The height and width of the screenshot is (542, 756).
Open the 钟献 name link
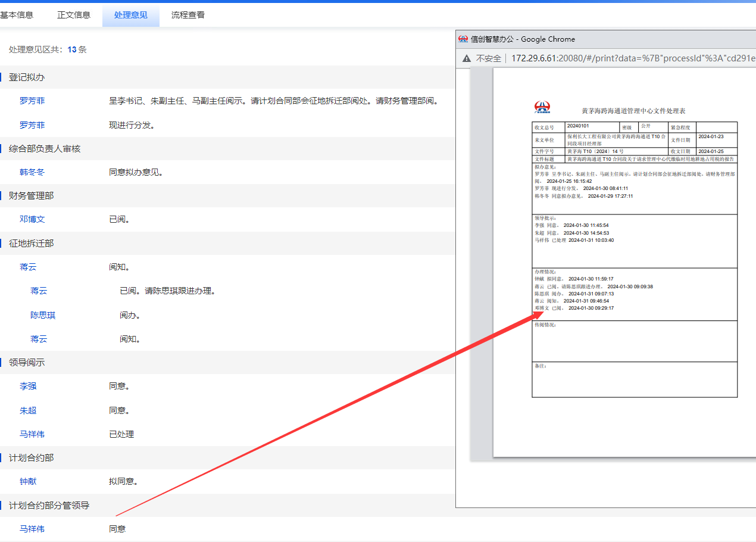tap(28, 481)
